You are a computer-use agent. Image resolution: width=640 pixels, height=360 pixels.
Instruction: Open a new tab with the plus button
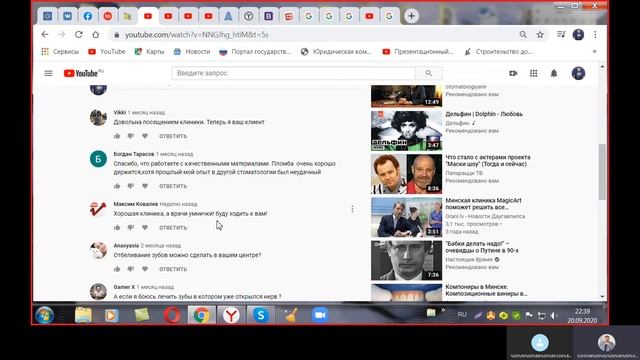[411, 16]
